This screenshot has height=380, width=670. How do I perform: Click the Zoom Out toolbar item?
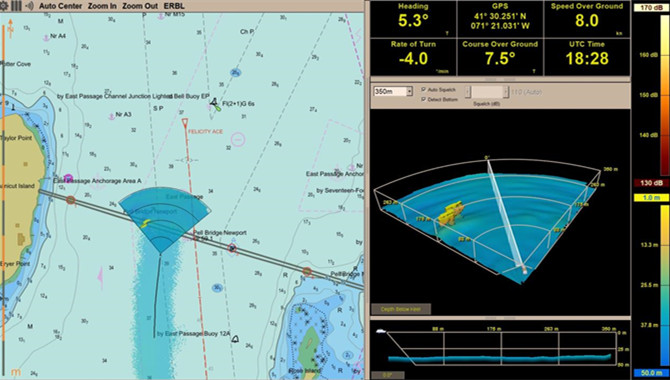(140, 6)
